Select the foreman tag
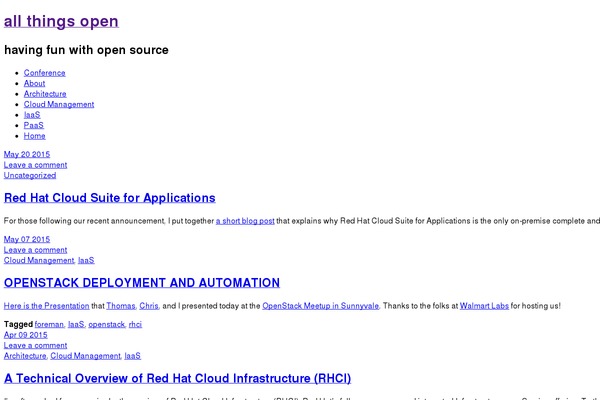 point(49,324)
